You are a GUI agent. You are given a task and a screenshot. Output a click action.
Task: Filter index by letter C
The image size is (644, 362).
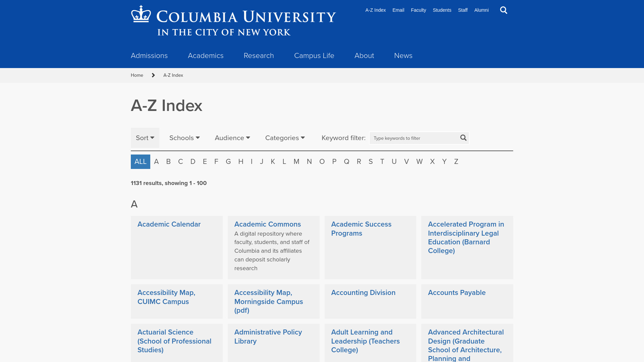click(x=180, y=162)
